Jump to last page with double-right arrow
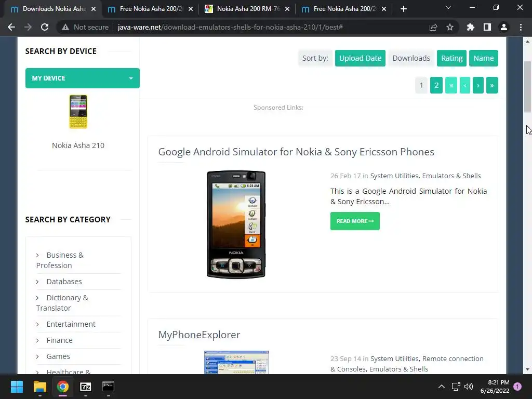This screenshot has height=399, width=532. (x=492, y=85)
